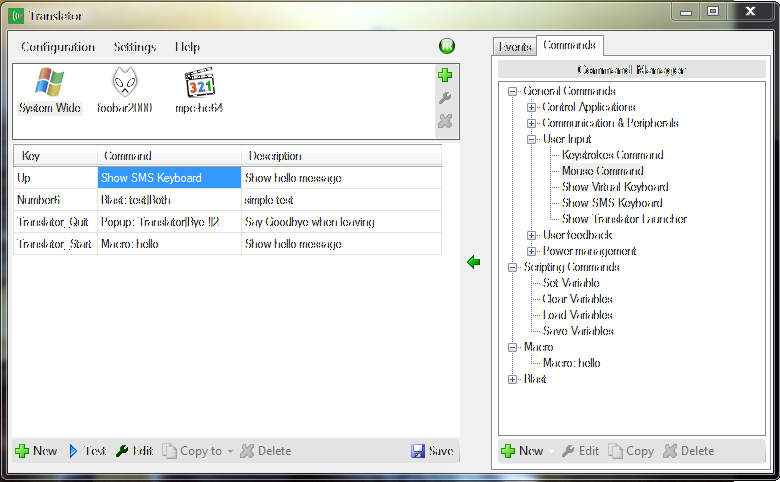Open the Configuration menu
This screenshot has height=482, width=780.
(x=58, y=47)
